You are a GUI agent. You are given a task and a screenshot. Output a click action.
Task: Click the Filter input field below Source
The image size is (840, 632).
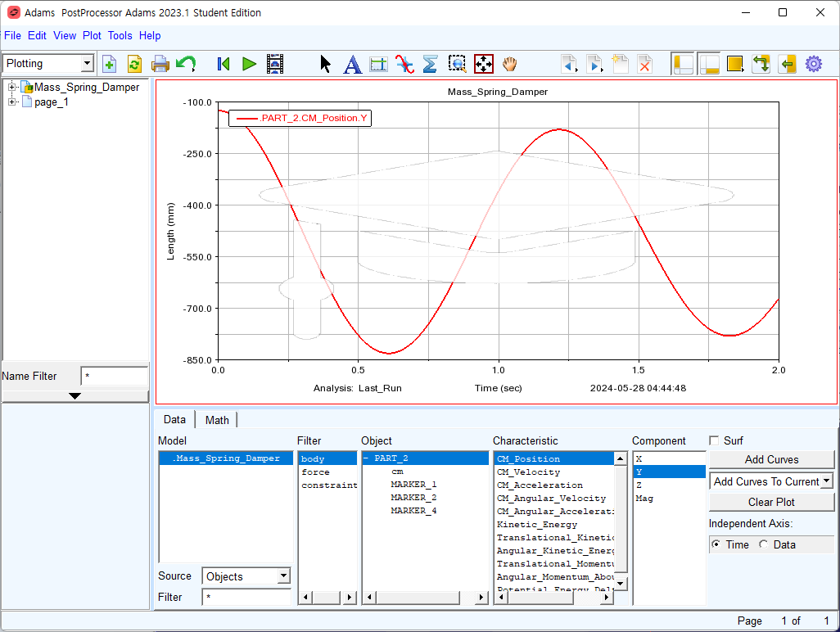tap(246, 597)
